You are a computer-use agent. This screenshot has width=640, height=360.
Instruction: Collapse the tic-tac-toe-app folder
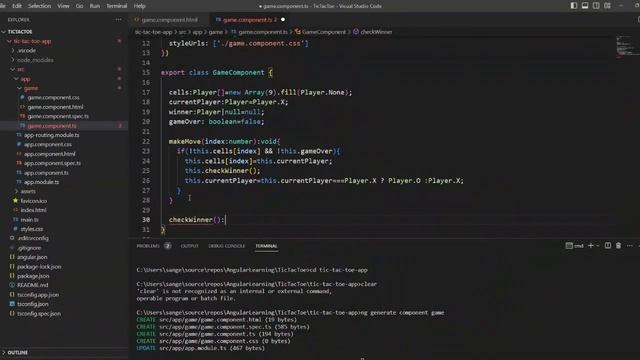pyautogui.click(x=9, y=41)
